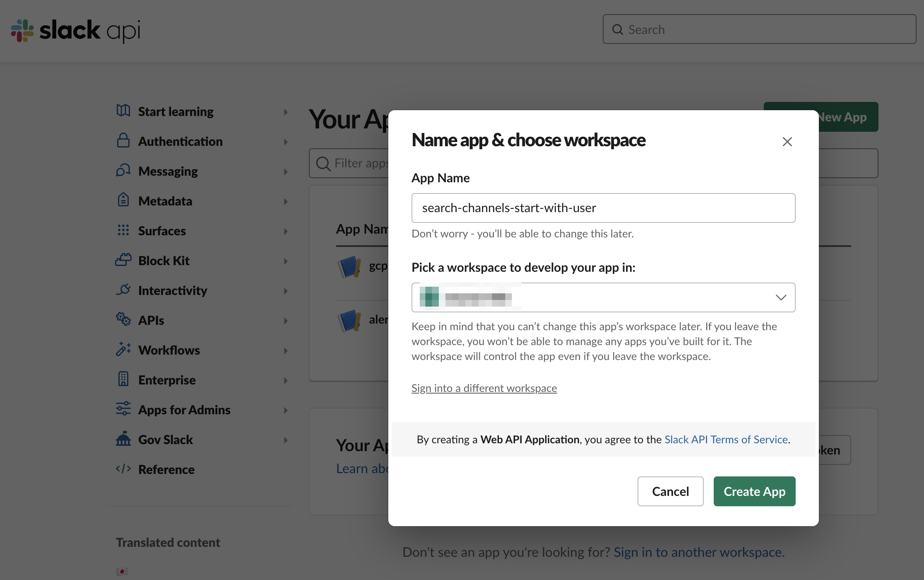The image size is (924, 580).
Task: Click the Create App button
Action: click(x=754, y=491)
